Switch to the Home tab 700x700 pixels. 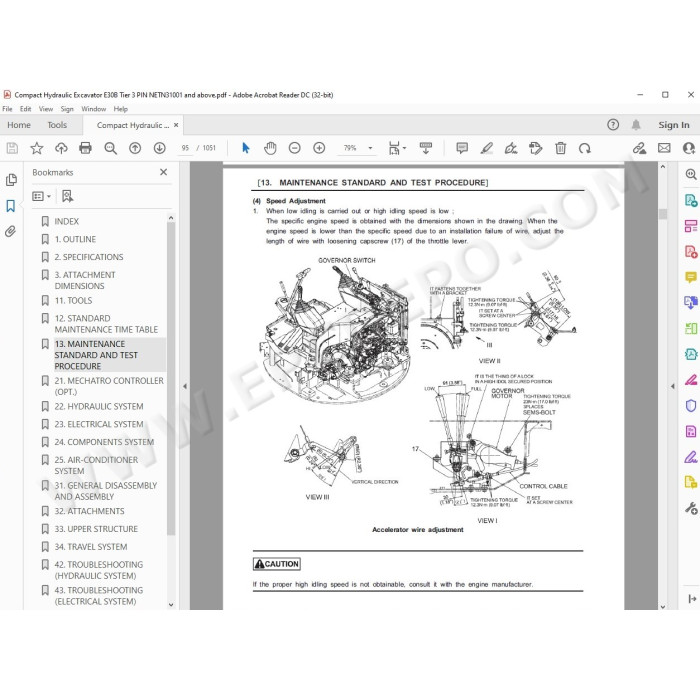coord(19,125)
